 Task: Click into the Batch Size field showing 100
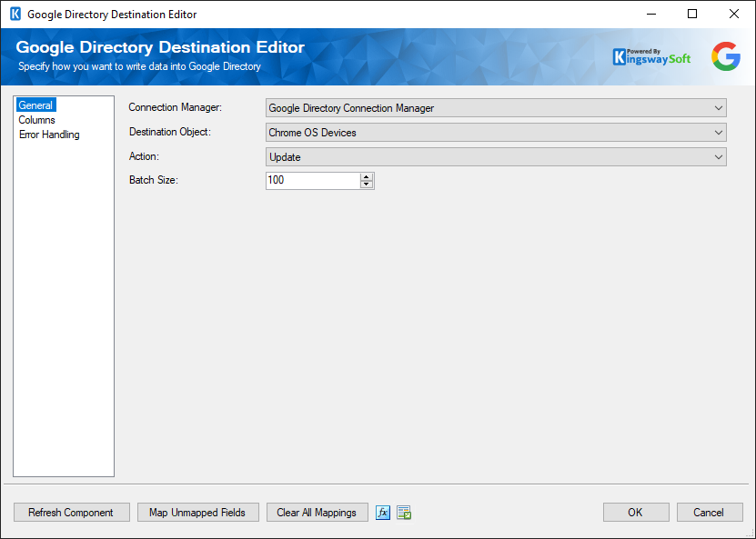312,181
